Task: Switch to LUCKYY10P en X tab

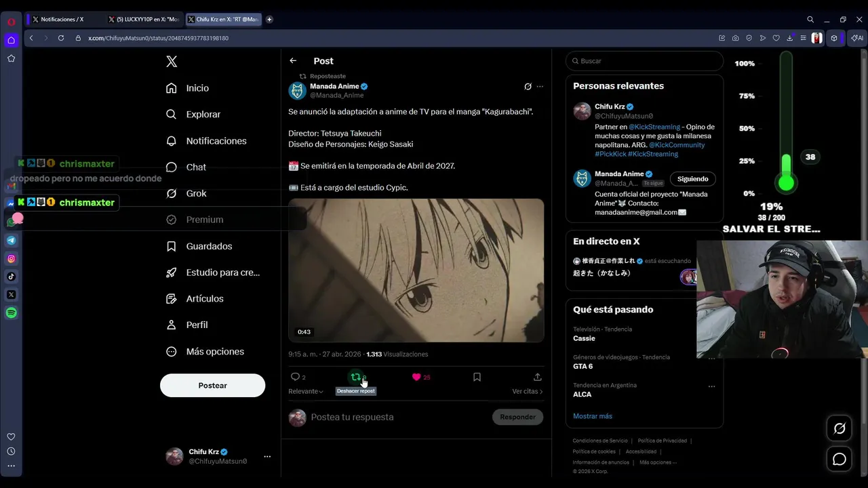Action: 144,20
